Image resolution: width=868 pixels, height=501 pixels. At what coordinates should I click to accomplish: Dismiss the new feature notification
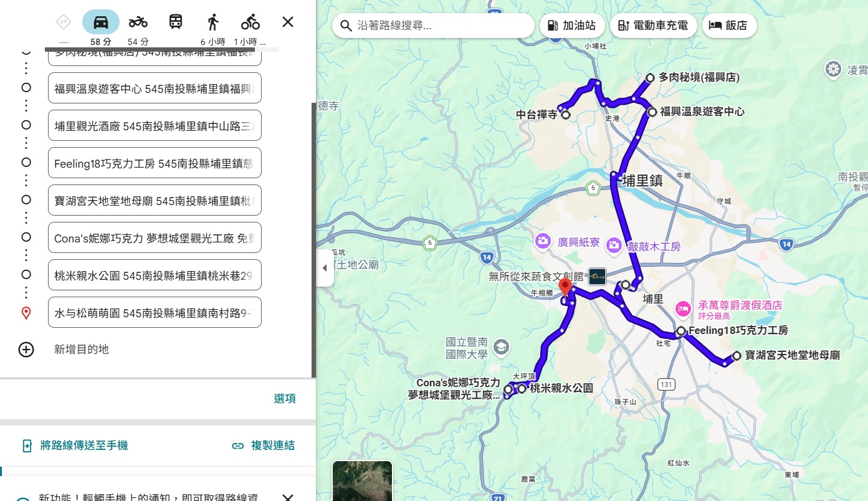pos(287,497)
